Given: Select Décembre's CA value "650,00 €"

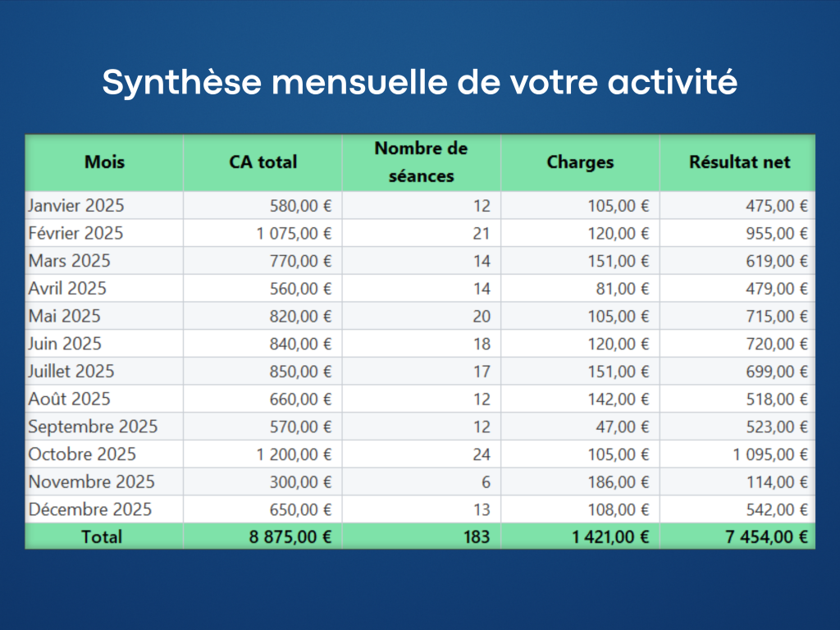Looking at the screenshot, I should click(x=300, y=509).
